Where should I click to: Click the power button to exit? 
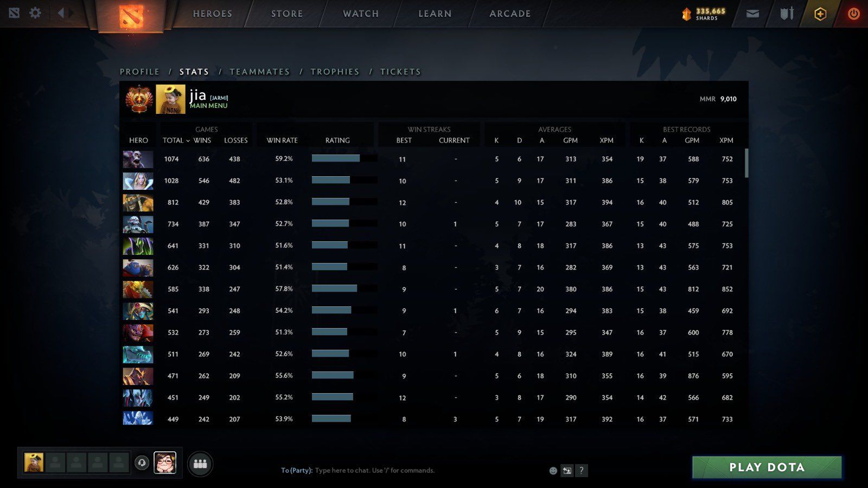853,13
